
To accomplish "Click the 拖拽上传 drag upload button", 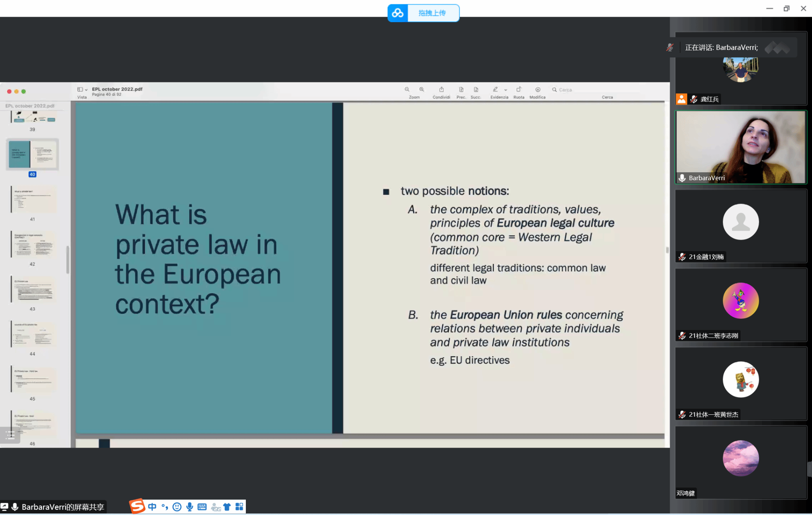I will (x=432, y=13).
